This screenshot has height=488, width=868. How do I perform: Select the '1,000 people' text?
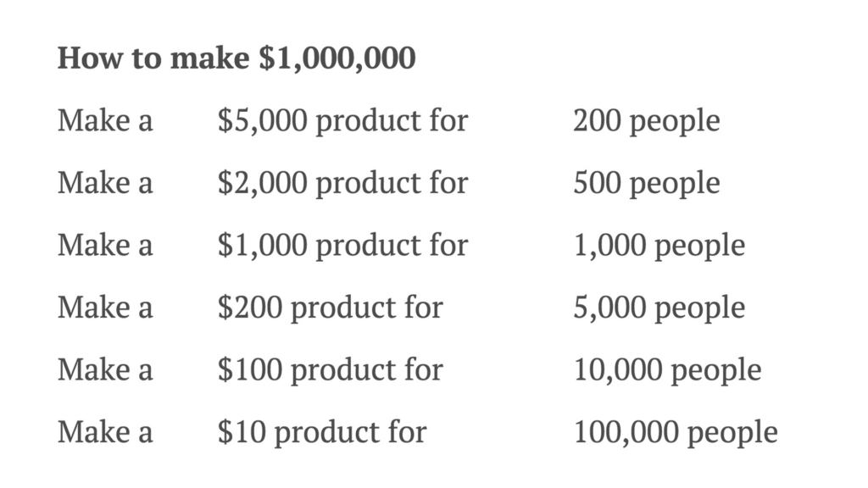click(x=659, y=246)
